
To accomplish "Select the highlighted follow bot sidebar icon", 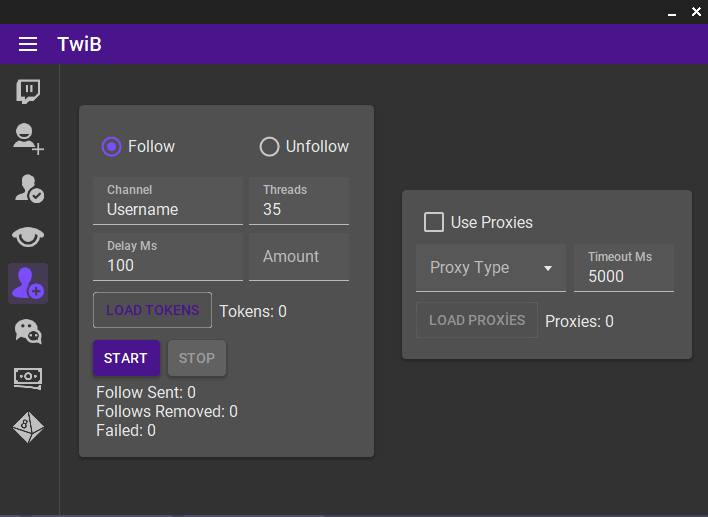I will click(28, 284).
